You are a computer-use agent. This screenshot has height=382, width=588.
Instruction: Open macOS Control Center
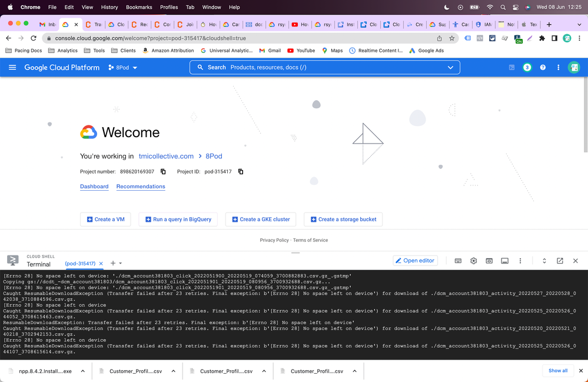515,7
